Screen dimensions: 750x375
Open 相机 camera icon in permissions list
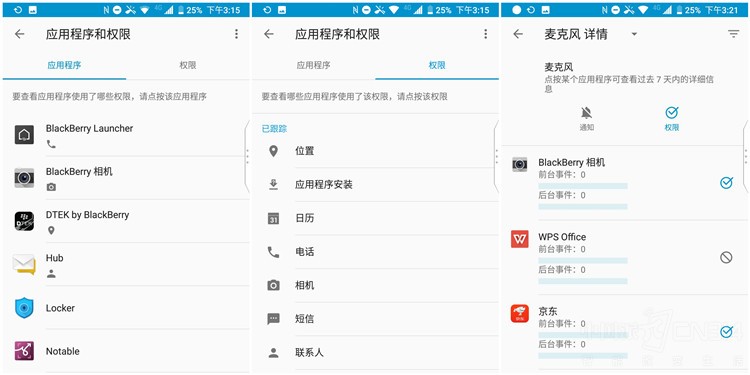(x=274, y=286)
